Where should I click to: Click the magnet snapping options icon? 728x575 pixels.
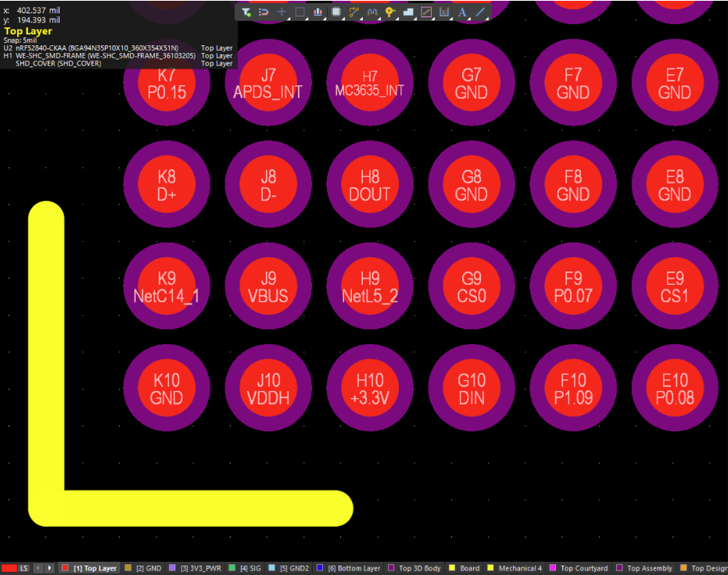click(x=264, y=12)
